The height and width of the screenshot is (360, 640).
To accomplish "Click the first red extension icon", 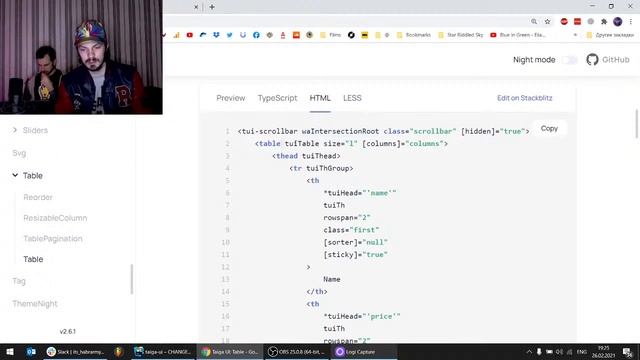I will point(564,22).
